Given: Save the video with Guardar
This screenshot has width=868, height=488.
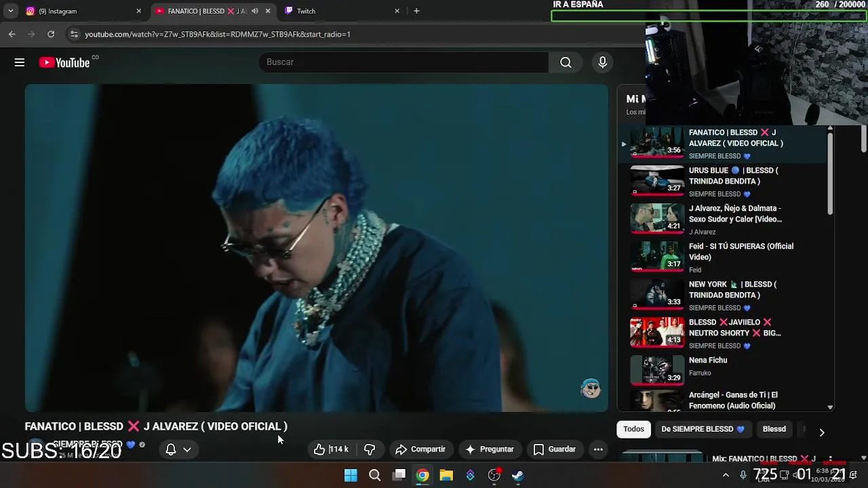Looking at the screenshot, I should [x=554, y=449].
